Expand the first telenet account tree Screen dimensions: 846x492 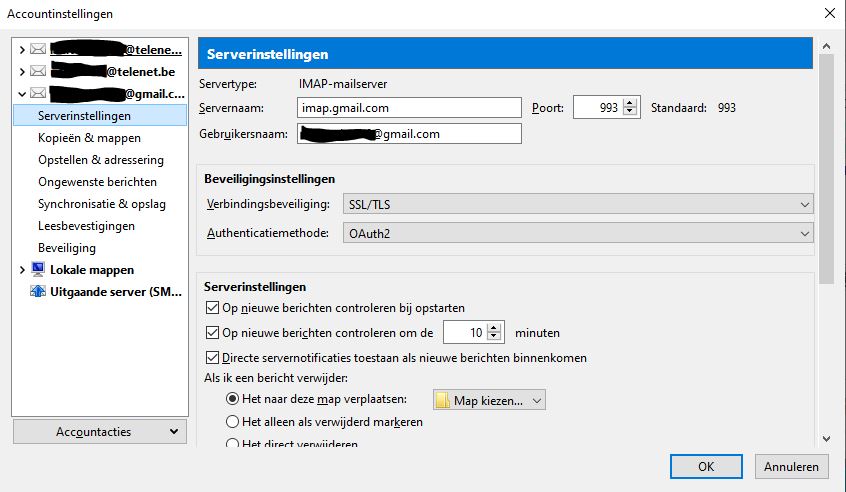coord(22,50)
